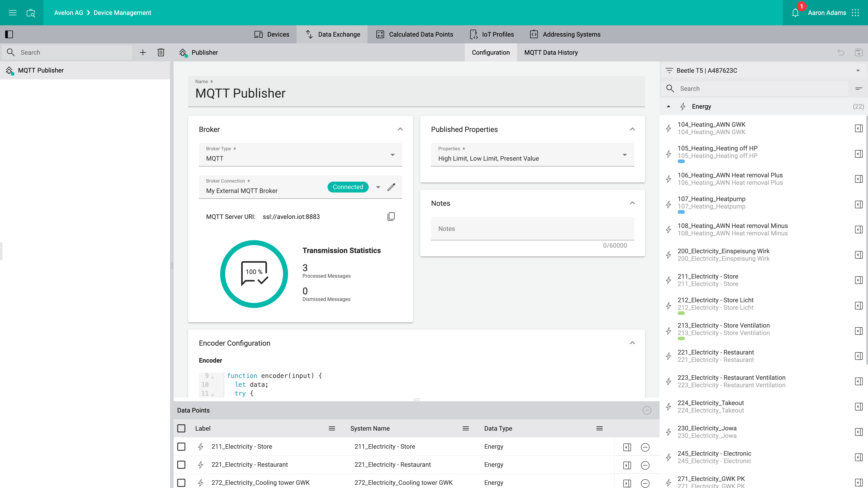Collapse the Energy group in data list
Viewport: 868px width, 488px height.
click(669, 107)
